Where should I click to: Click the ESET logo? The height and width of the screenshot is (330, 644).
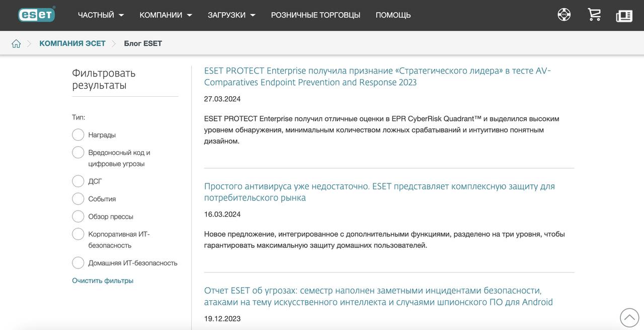click(x=37, y=14)
